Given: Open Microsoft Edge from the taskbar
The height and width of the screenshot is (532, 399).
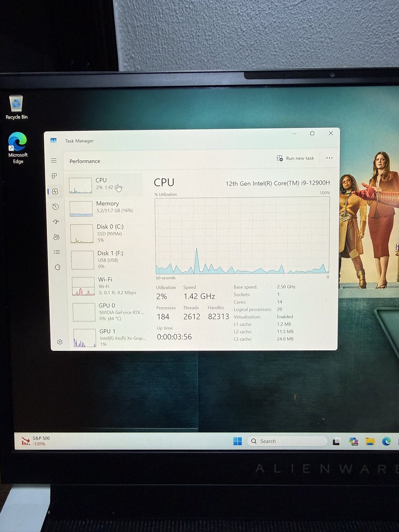Looking at the screenshot, I should point(387,441).
